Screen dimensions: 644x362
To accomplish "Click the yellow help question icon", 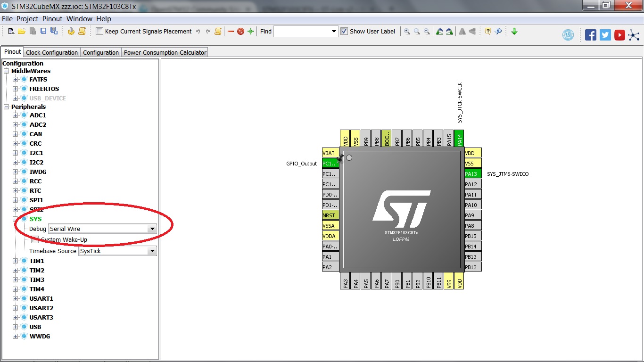I will point(488,32).
